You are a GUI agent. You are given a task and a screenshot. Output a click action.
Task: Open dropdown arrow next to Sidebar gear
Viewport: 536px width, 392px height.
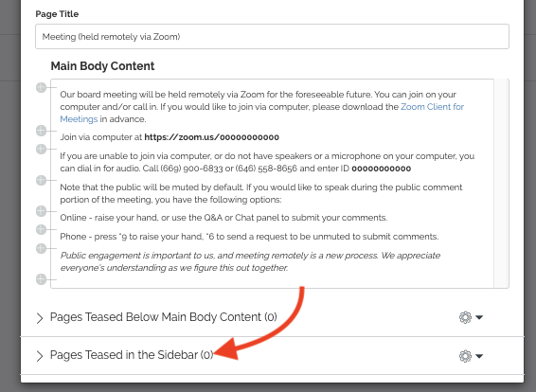point(479,356)
